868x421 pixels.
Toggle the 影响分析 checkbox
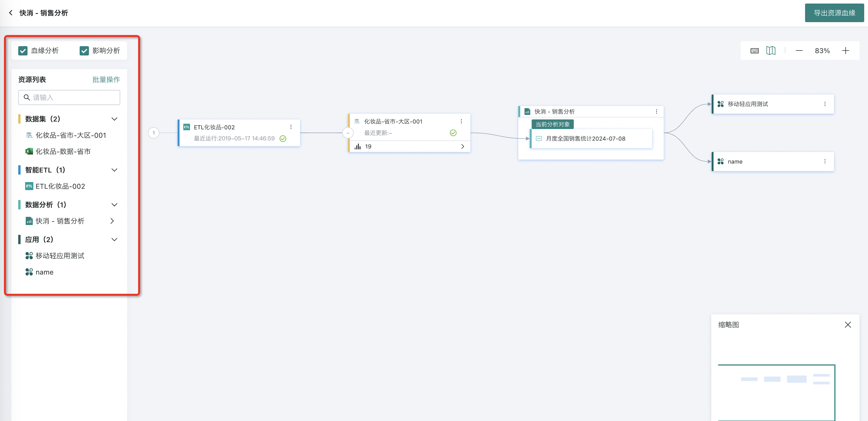[x=84, y=51]
